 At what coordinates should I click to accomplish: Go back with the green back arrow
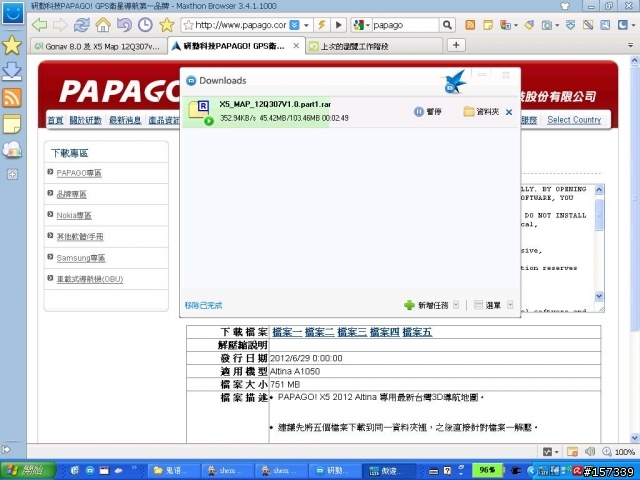pos(40,25)
